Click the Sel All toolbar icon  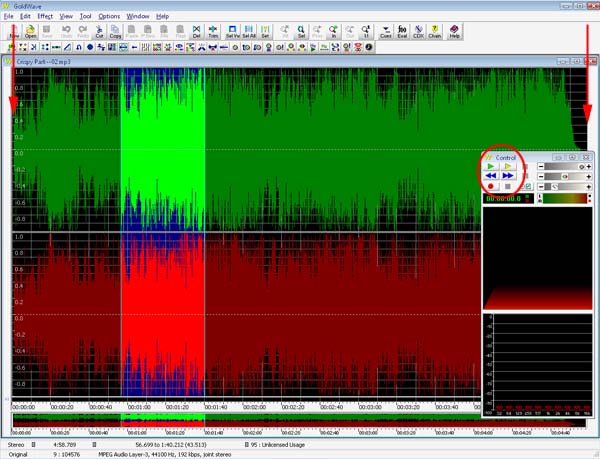point(249,33)
